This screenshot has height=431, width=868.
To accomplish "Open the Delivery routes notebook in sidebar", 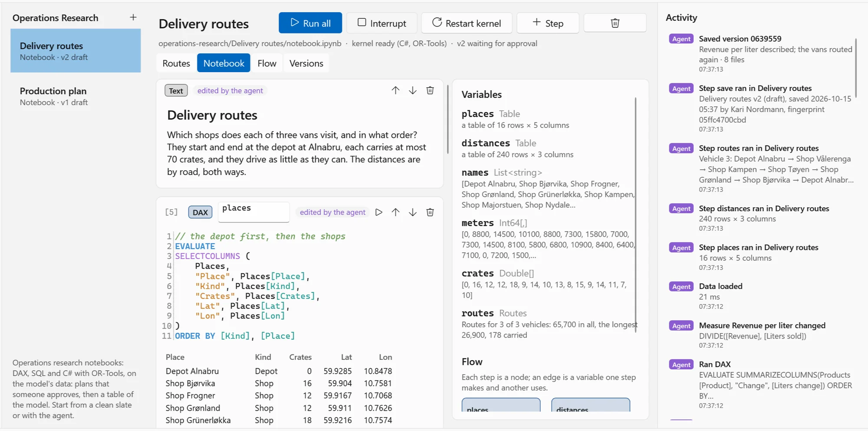I will point(76,51).
